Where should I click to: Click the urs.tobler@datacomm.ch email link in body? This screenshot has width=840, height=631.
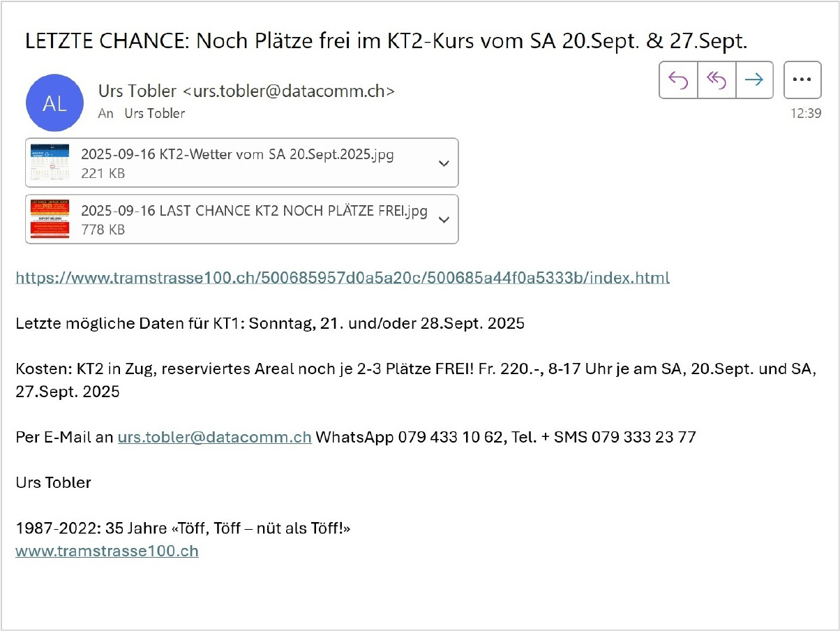214,437
